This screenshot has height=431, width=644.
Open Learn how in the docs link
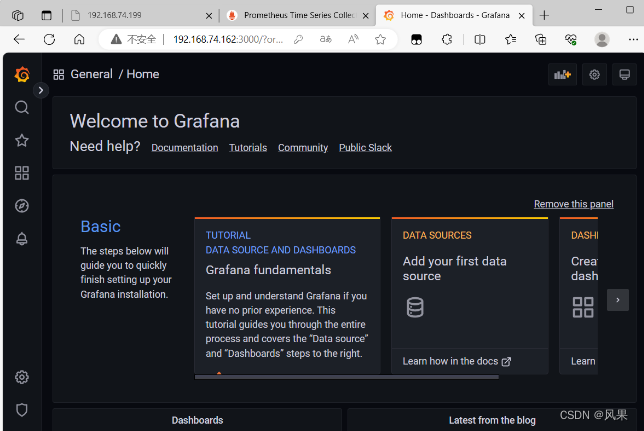(x=457, y=361)
